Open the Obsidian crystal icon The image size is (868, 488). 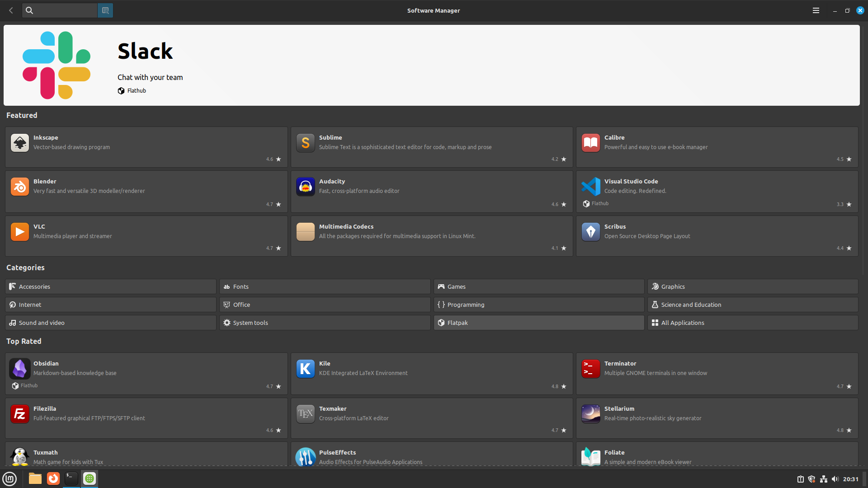20,369
